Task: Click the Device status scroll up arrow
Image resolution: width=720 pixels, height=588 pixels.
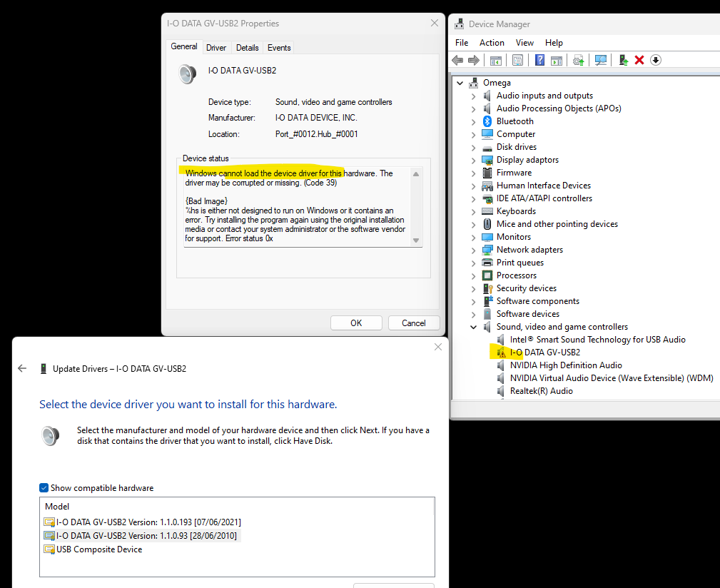Action: click(x=416, y=174)
